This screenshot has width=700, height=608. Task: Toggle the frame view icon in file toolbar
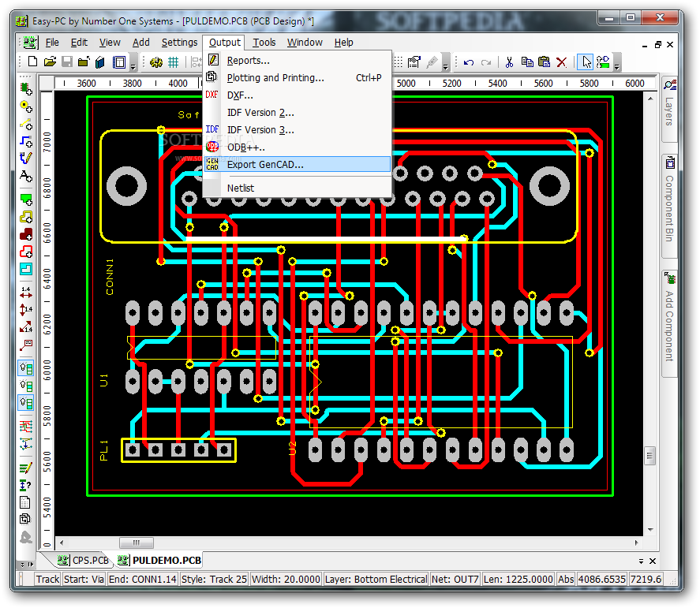pyautogui.click(x=119, y=62)
